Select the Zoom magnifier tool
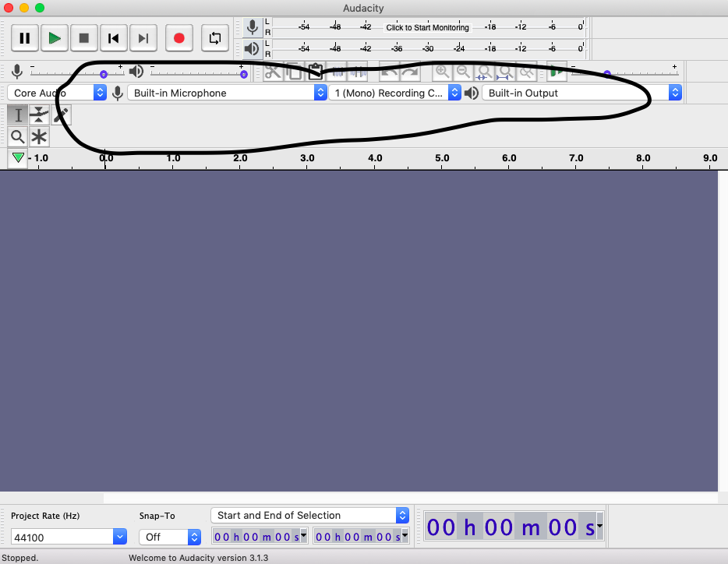The width and height of the screenshot is (728, 564). 18,137
